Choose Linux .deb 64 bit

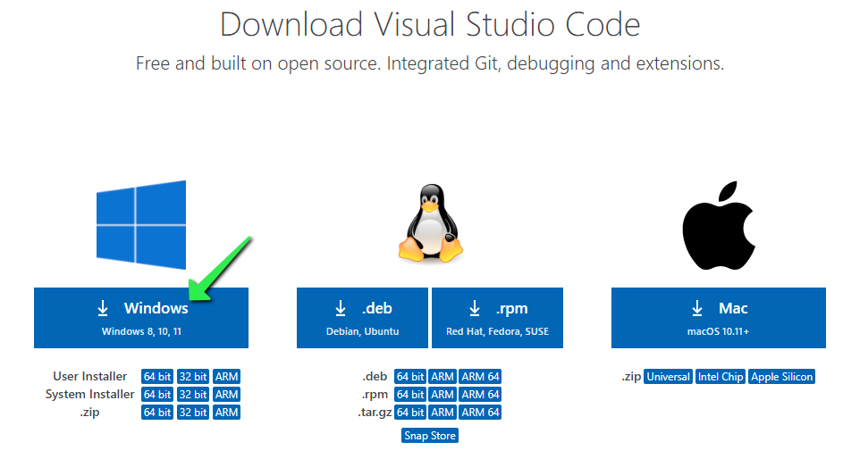[x=410, y=377]
